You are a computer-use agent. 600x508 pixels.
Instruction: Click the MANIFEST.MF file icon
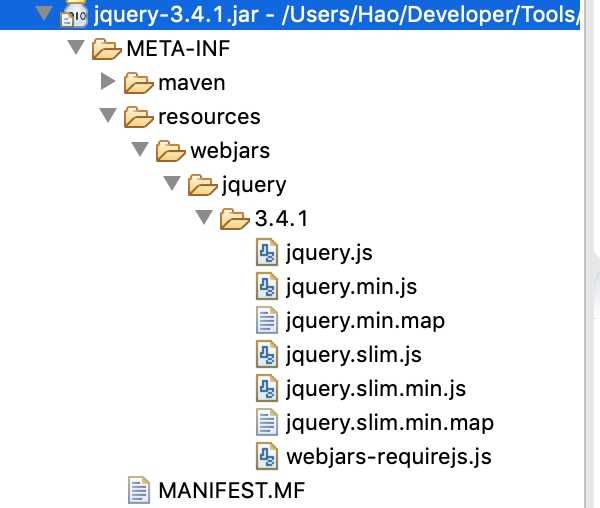139,490
